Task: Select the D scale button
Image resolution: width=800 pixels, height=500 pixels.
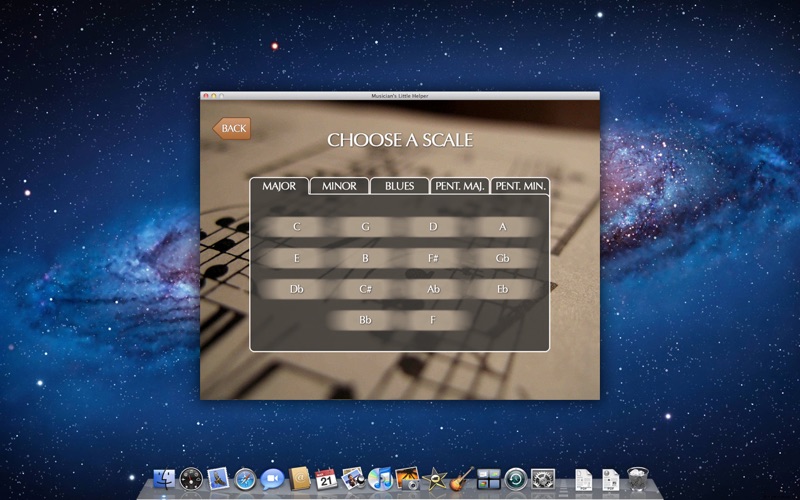Action: tap(433, 227)
